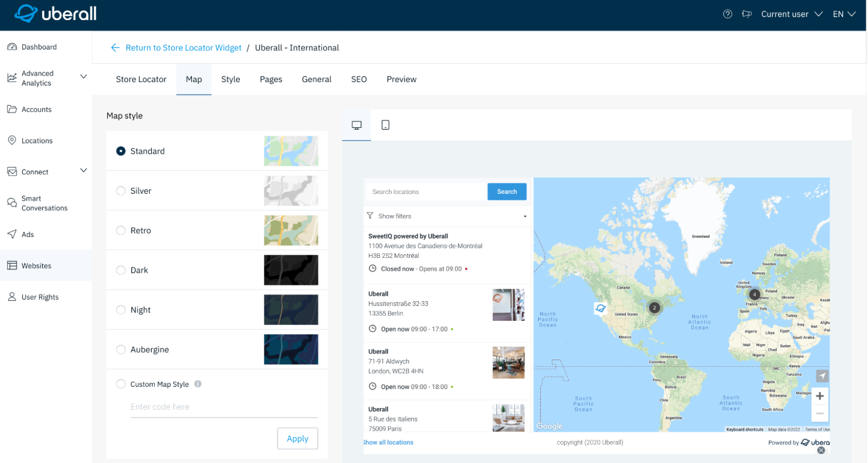Viewport: 868px width, 463px height.
Task: Select the Silver map style radio
Action: tap(121, 191)
